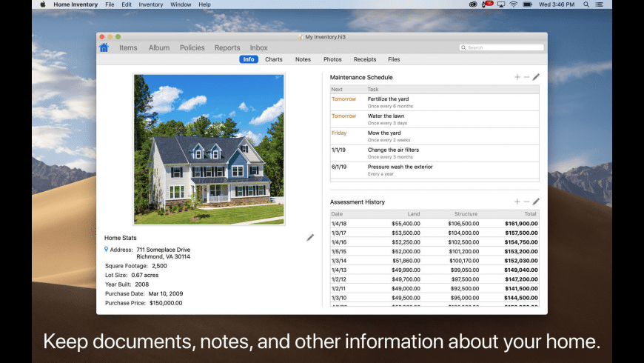
Task: Sort assessments by Total column header
Action: [530, 214]
